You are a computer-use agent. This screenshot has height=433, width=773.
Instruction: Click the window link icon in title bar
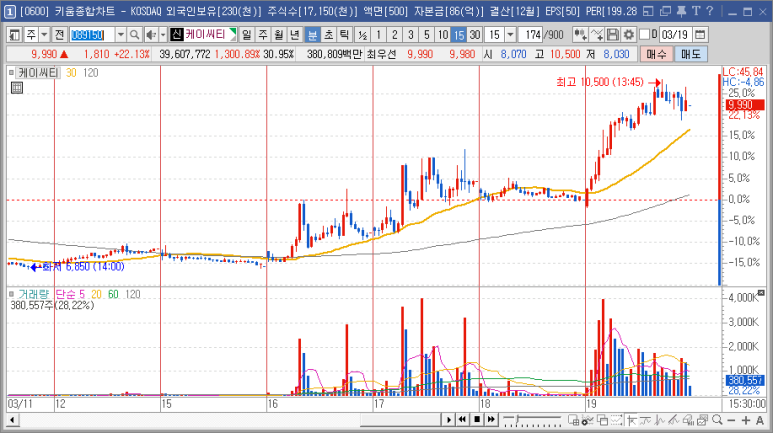(649, 11)
